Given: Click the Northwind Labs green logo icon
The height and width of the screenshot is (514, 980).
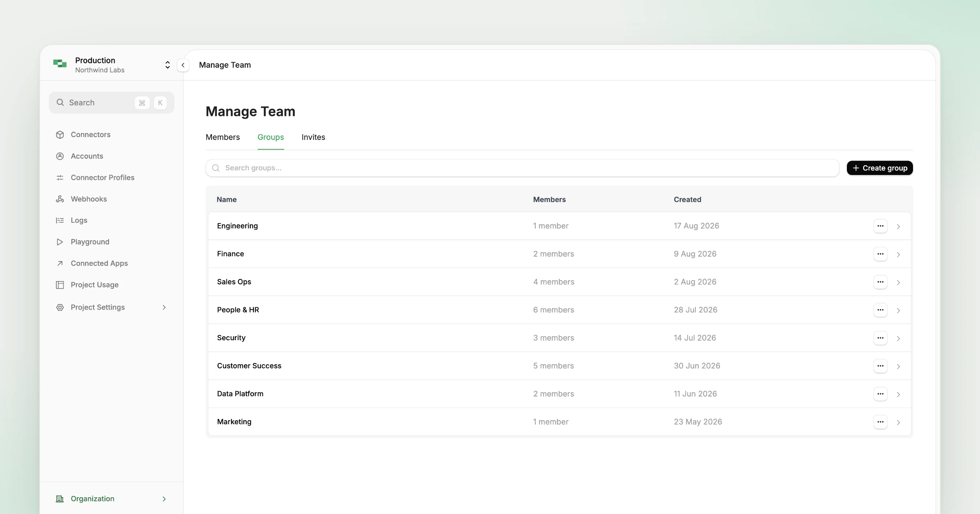Looking at the screenshot, I should (x=60, y=64).
